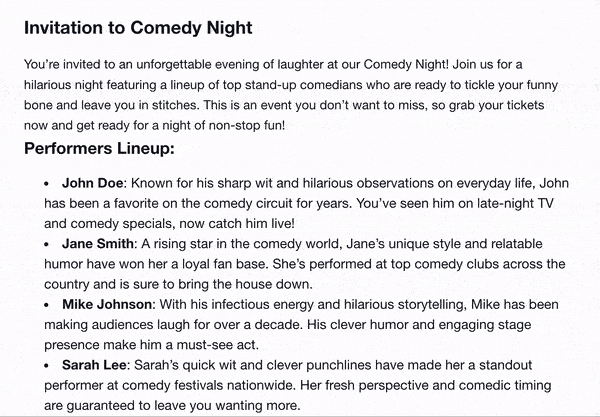The image size is (600, 417).
Task: Click the bullet point before John Doe
Action: click(x=47, y=184)
